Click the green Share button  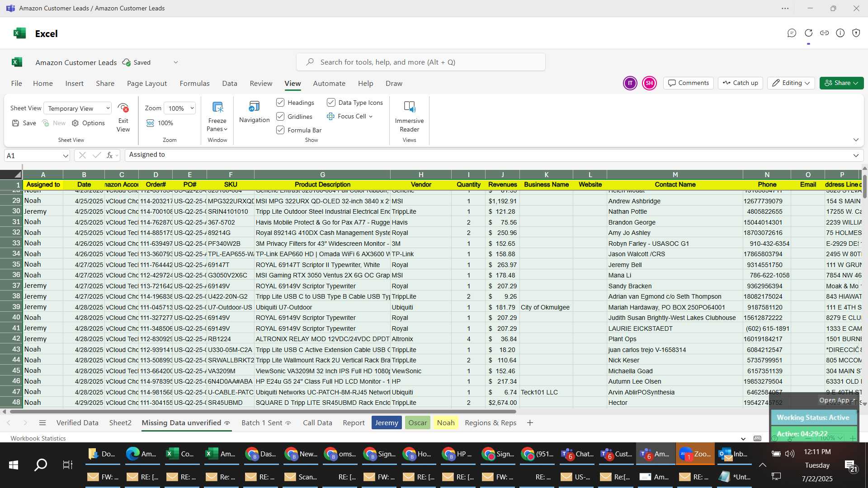point(841,83)
